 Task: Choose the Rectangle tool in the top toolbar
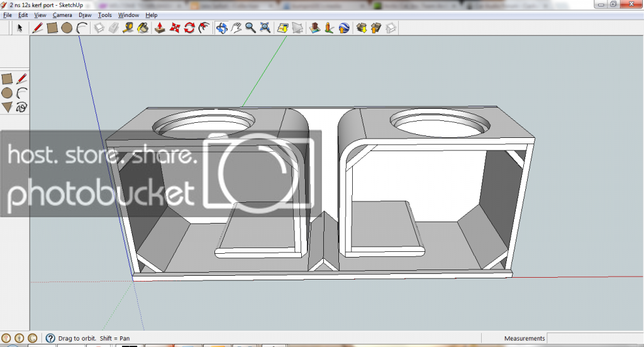click(x=52, y=28)
